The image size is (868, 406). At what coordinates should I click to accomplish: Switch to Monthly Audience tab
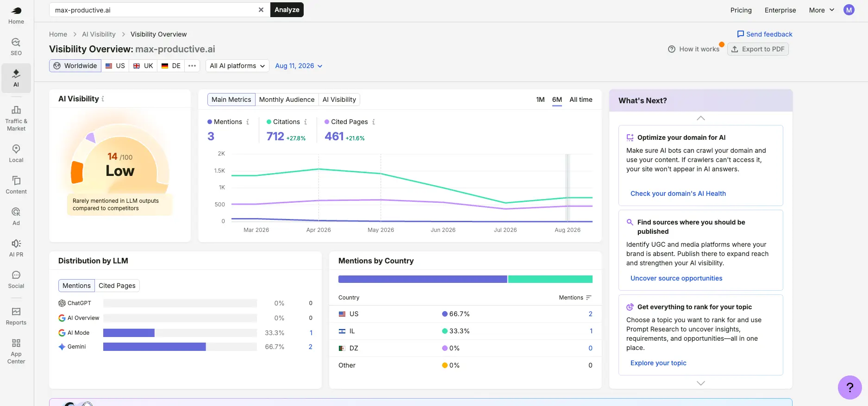pos(287,100)
